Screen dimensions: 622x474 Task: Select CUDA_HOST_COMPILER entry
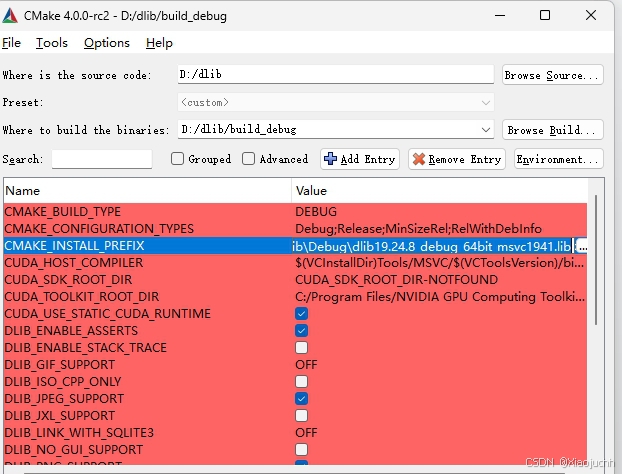[x=74, y=263]
